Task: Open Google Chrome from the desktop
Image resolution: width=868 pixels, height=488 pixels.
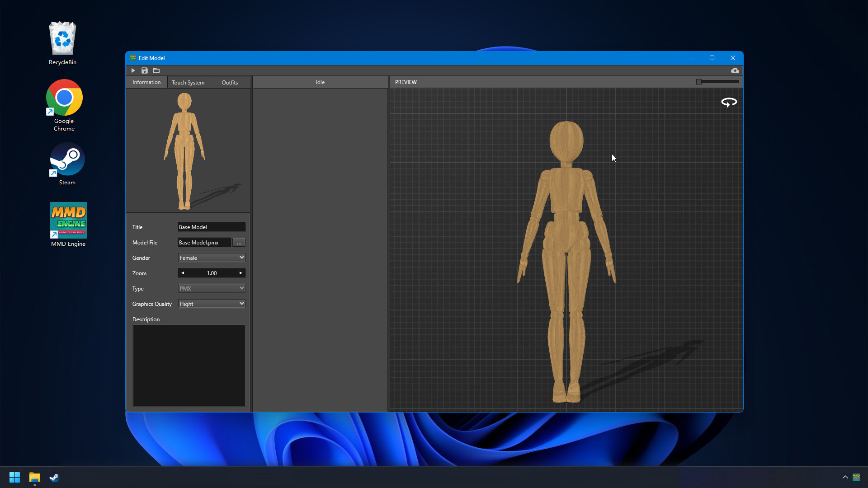Action: click(64, 98)
